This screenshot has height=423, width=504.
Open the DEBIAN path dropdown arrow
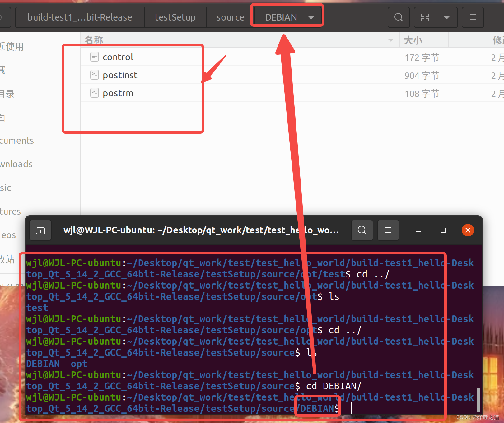(311, 18)
